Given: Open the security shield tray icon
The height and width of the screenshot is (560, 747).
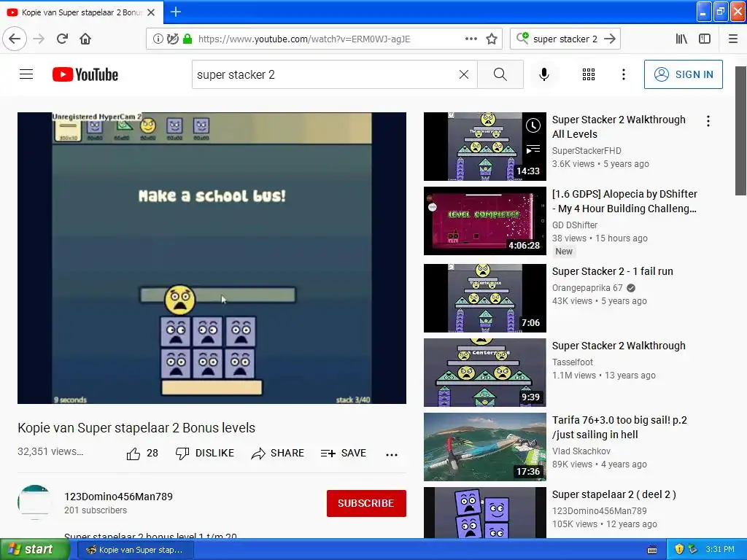Looking at the screenshot, I should (679, 550).
